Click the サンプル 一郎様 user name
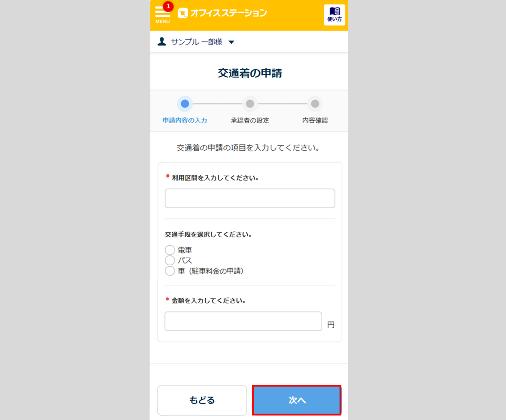This screenshot has height=420, width=506. pyautogui.click(x=196, y=42)
